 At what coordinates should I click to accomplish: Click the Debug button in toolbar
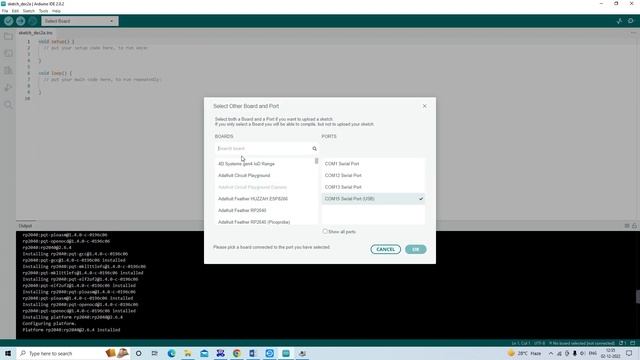pyautogui.click(x=33, y=21)
